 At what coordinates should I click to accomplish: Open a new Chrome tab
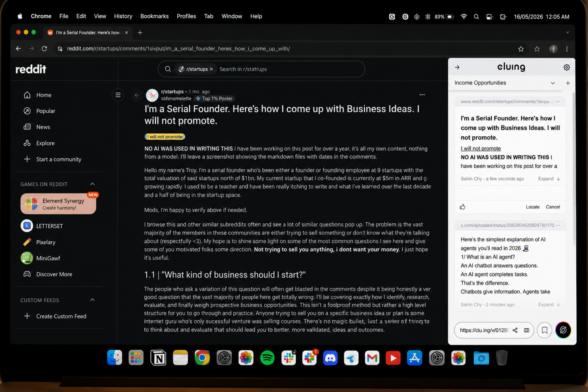coord(140,33)
